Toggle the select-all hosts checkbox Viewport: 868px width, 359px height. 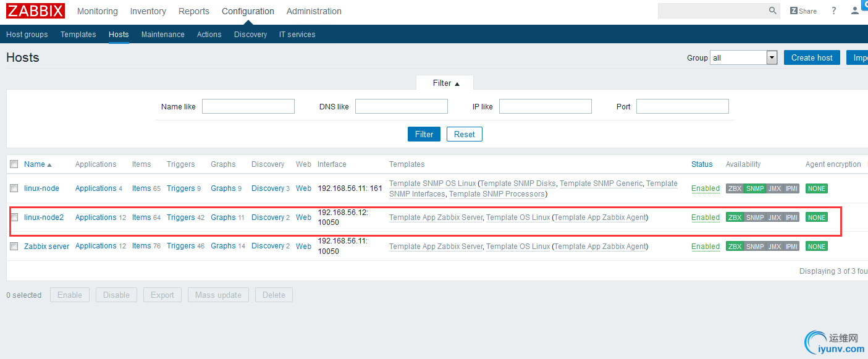[x=14, y=164]
